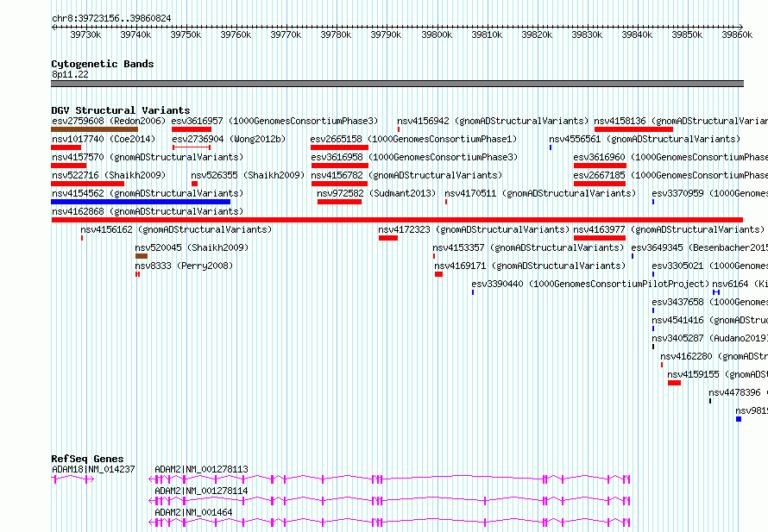This screenshot has width=768, height=532.
Task: Click the 8p11.22 cytogenetic band bar
Action: pyautogui.click(x=397, y=84)
